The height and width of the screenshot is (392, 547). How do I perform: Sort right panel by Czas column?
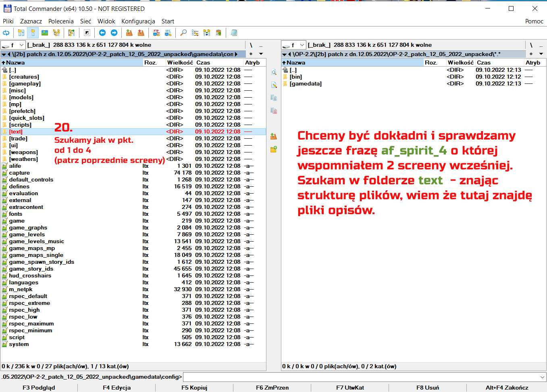tap(500, 63)
